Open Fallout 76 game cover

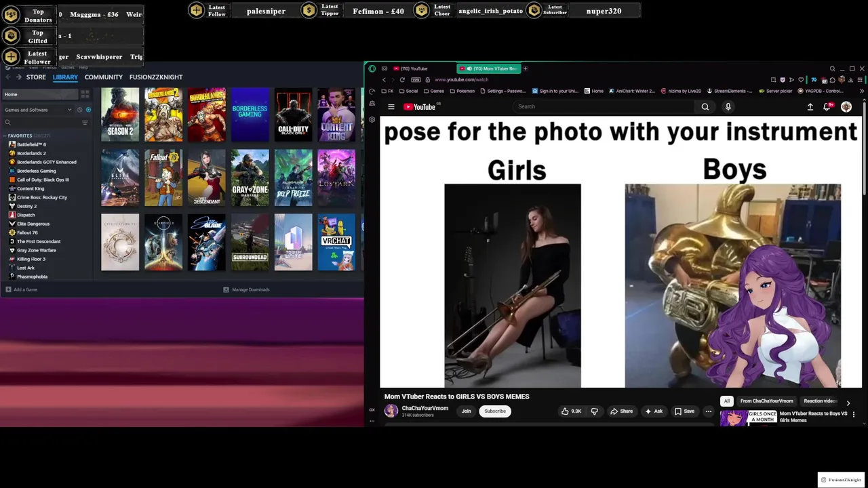pos(163,178)
